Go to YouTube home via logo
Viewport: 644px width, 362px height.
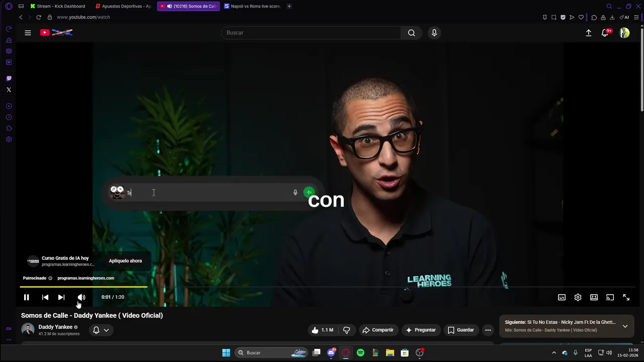(x=56, y=33)
